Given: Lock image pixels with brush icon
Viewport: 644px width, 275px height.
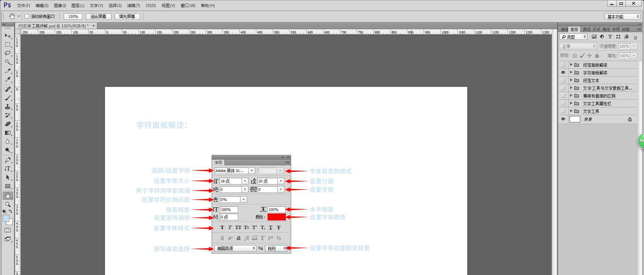Looking at the screenshot, I should click(582, 56).
